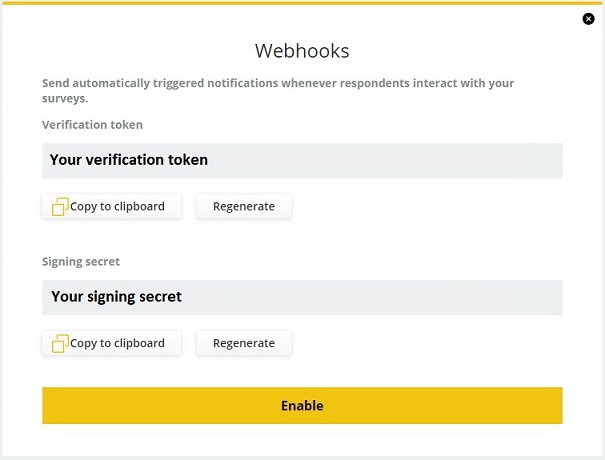The height and width of the screenshot is (460, 605).
Task: Click inside the signing secret field
Action: click(302, 297)
